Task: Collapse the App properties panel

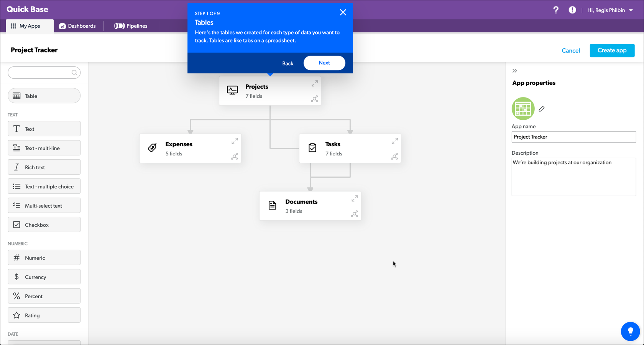Action: click(x=514, y=71)
